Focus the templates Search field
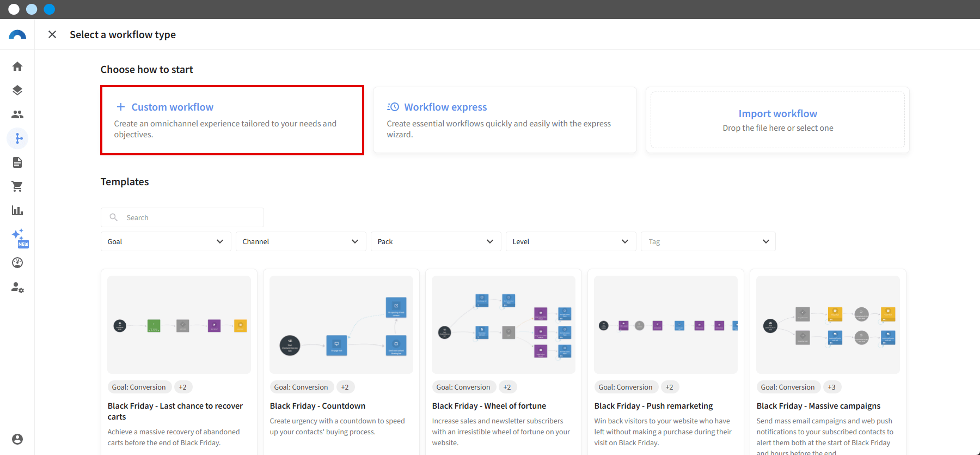980x455 pixels. (182, 217)
